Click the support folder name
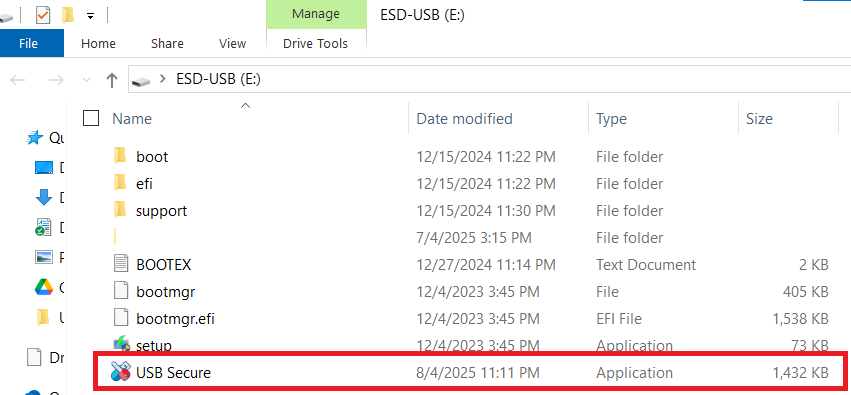 (162, 211)
